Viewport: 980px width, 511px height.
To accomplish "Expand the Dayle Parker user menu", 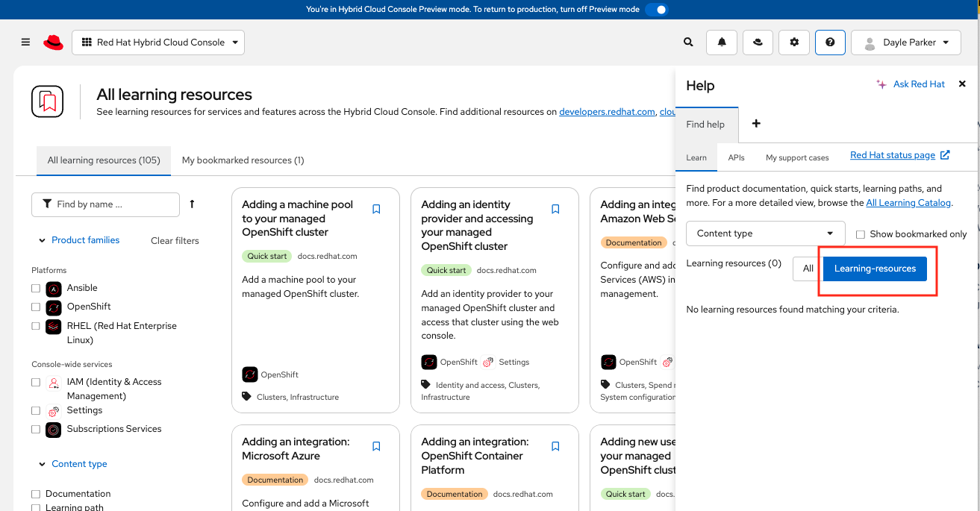I will [x=905, y=43].
